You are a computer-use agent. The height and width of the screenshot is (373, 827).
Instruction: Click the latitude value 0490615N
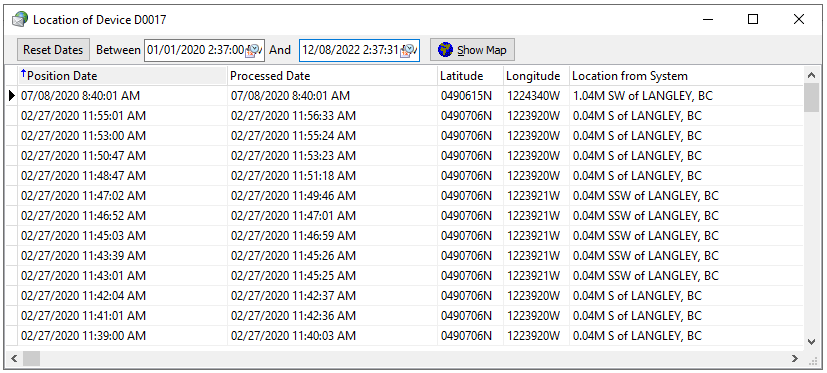pos(470,96)
